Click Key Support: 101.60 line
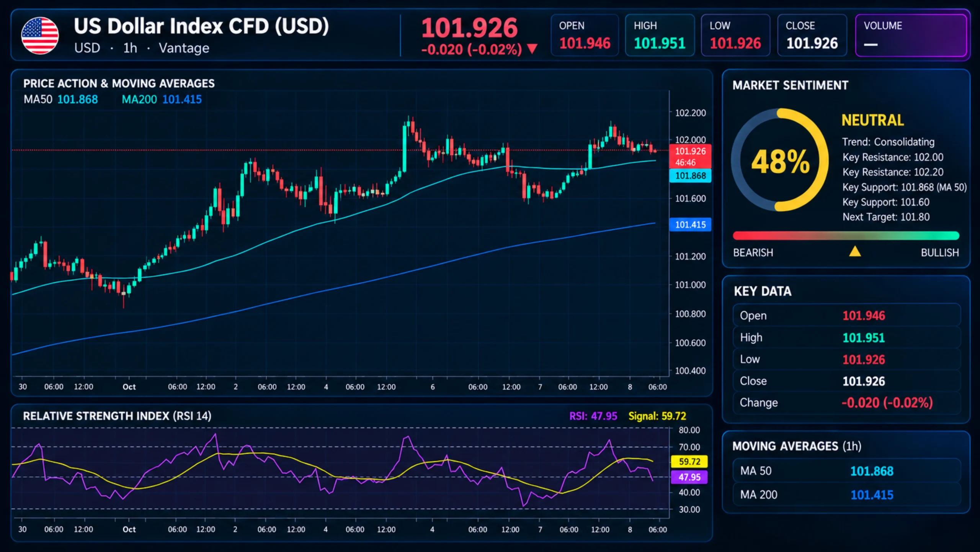980x552 pixels. click(886, 202)
